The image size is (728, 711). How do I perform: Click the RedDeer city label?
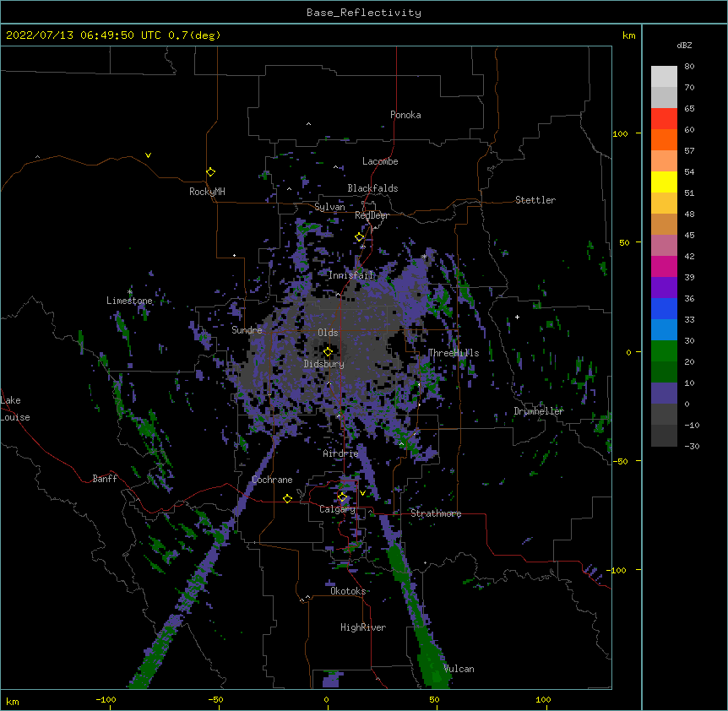(372, 215)
